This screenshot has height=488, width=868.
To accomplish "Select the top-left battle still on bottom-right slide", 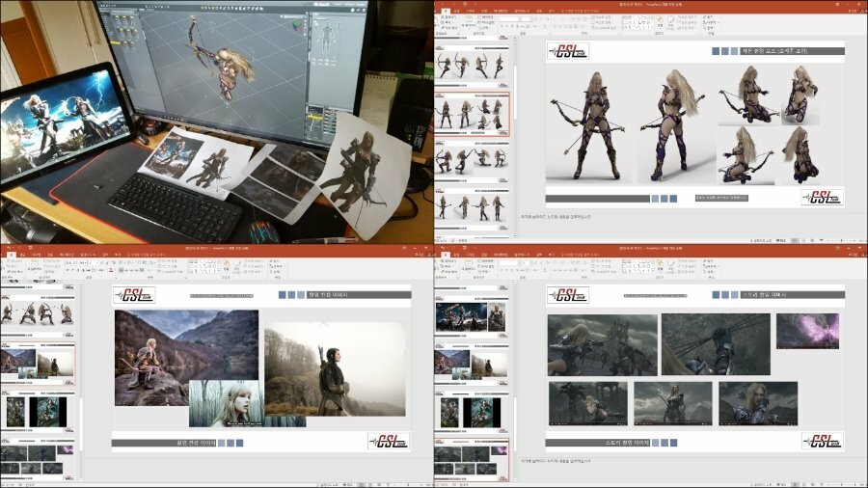I will point(602,345).
